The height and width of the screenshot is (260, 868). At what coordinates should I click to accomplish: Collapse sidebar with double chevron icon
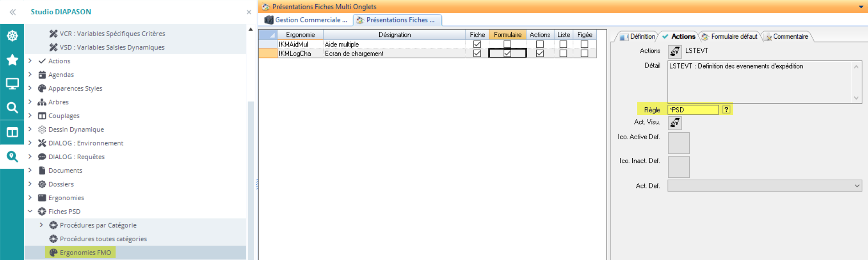pos(13,12)
